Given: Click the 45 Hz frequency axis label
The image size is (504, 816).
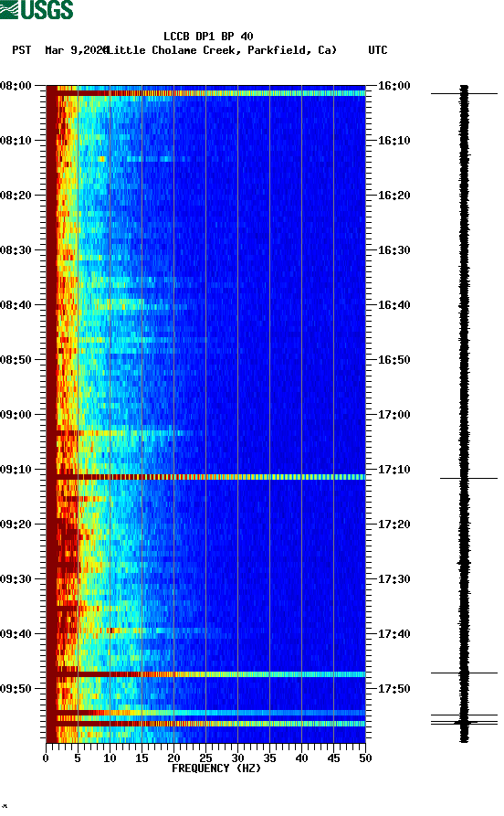Looking at the screenshot, I should (x=333, y=758).
